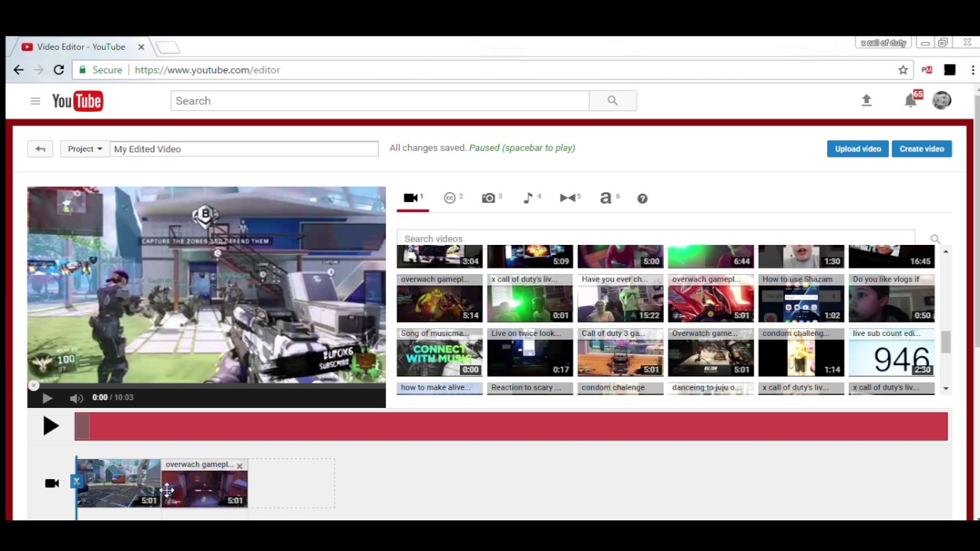Click the Create video button

tap(922, 148)
